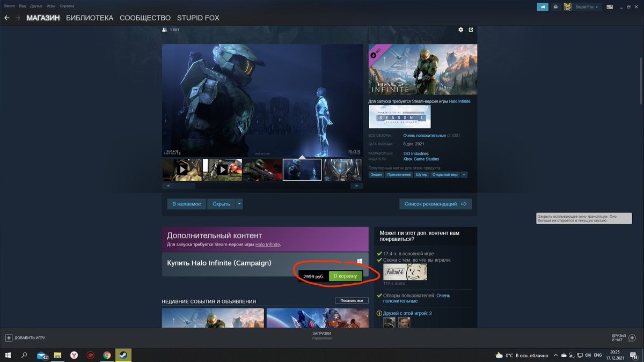Click the Windows search magnifier icon
Image resolution: width=644 pixels, height=362 pixels.
point(24,355)
